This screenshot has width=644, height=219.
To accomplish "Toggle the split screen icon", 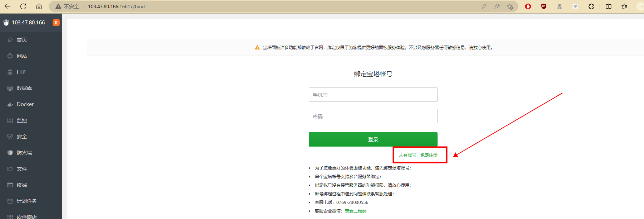I will click(609, 6).
